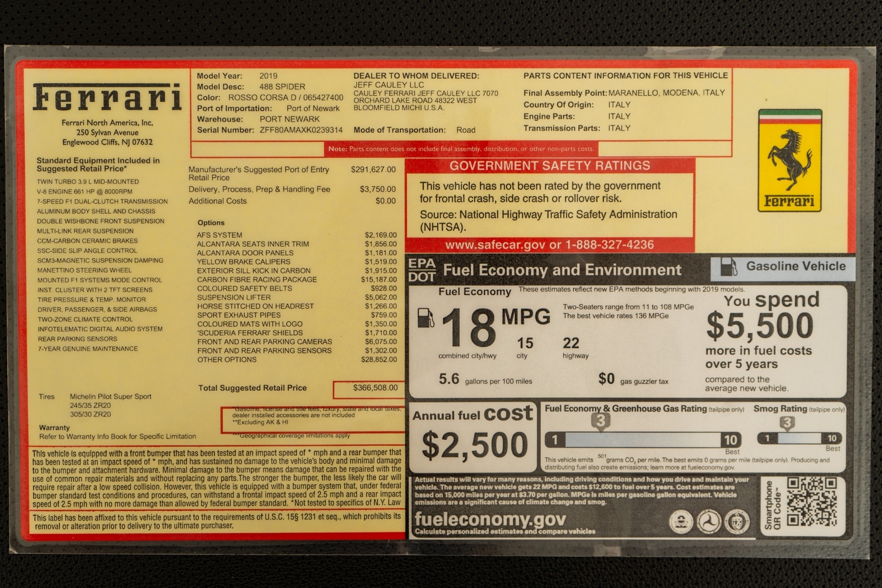882x588 pixels.
Task: Open the www.safecar.gov link
Action: (x=495, y=245)
